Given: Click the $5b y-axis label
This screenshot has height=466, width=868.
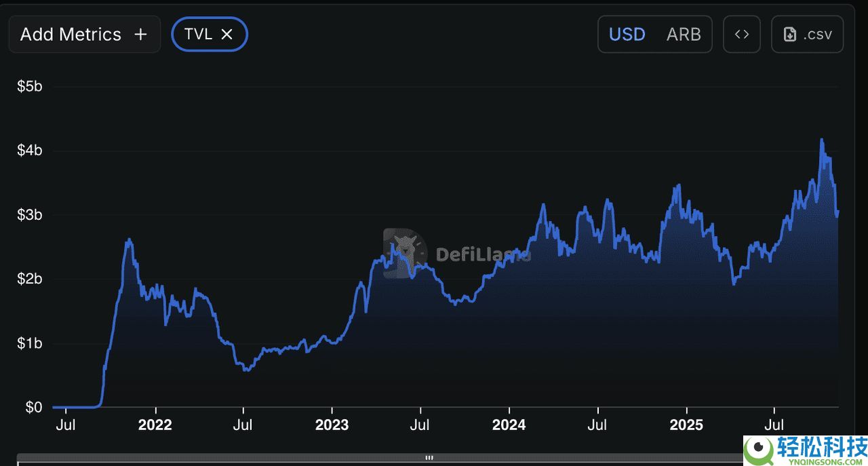Looking at the screenshot, I should (x=29, y=87).
